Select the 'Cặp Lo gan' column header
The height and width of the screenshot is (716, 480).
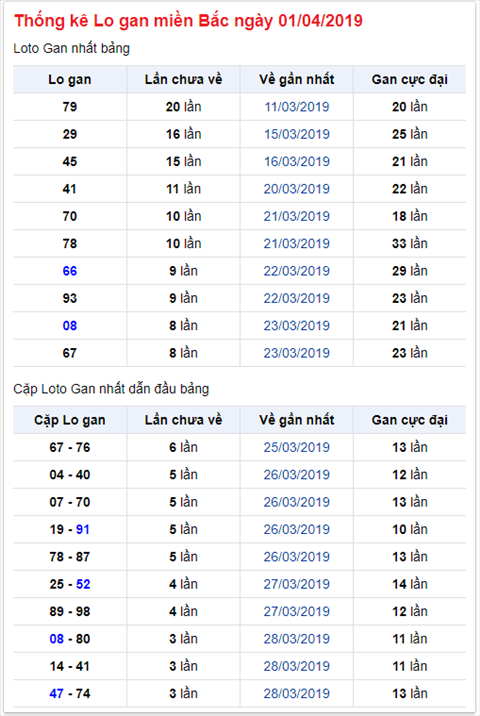(x=70, y=421)
